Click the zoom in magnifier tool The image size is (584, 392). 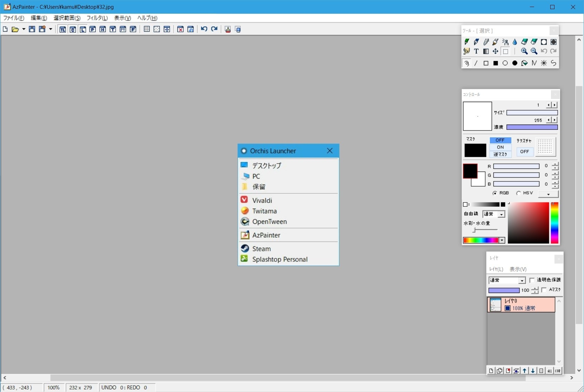524,51
